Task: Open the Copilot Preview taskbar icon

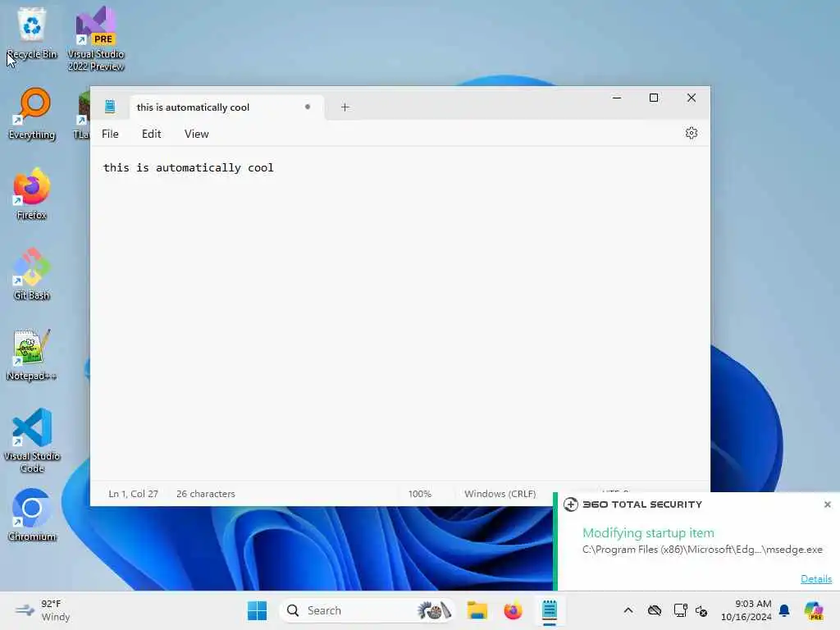Action: click(814, 610)
